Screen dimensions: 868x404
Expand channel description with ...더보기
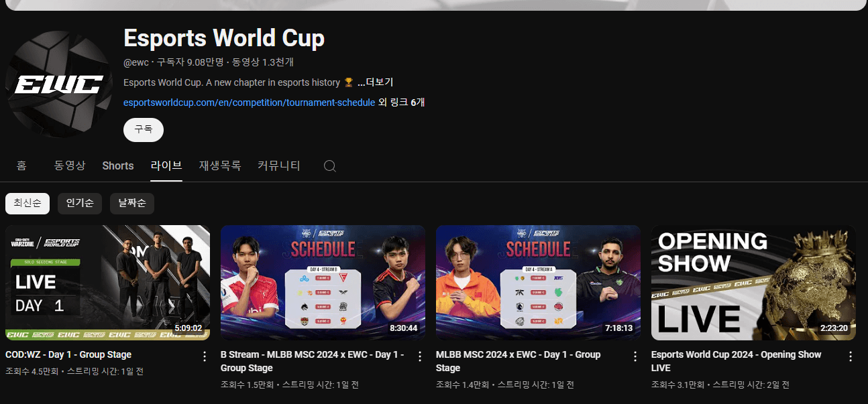coord(375,82)
